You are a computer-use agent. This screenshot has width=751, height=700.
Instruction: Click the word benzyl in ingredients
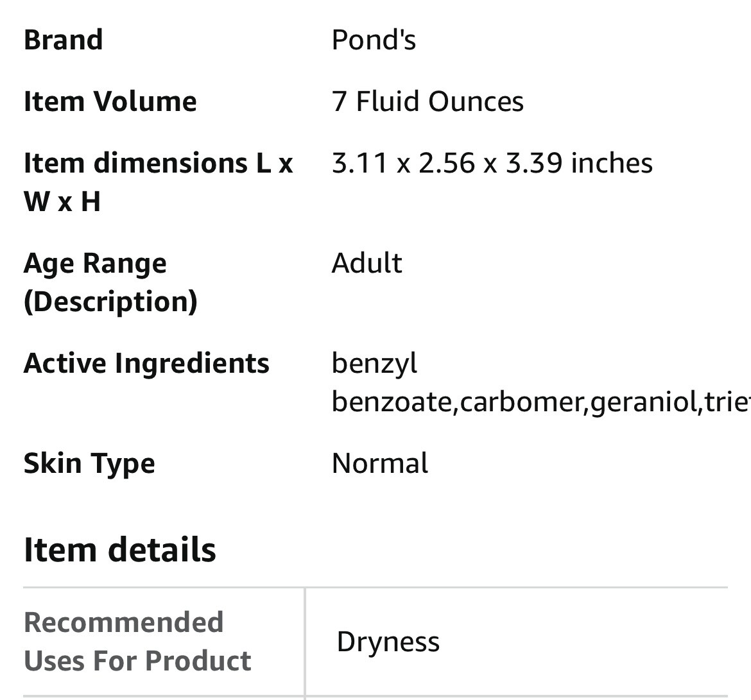point(374,363)
